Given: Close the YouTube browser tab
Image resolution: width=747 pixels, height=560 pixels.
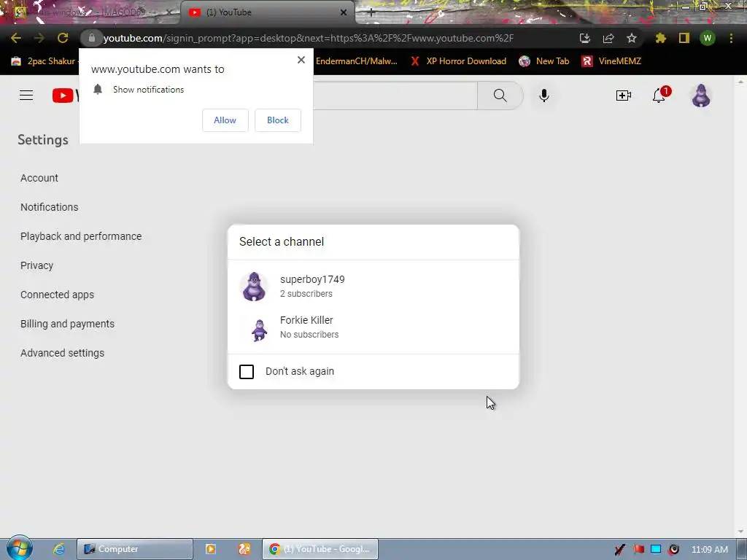Looking at the screenshot, I should (344, 12).
